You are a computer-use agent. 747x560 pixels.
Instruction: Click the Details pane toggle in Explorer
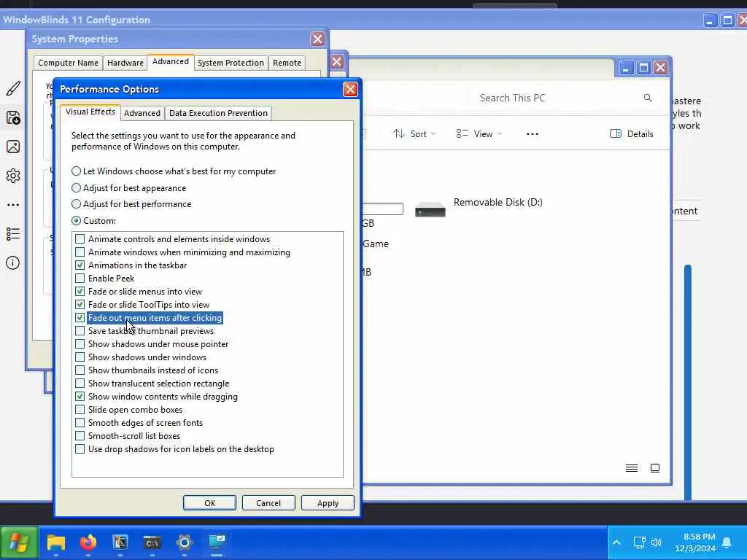coord(631,134)
